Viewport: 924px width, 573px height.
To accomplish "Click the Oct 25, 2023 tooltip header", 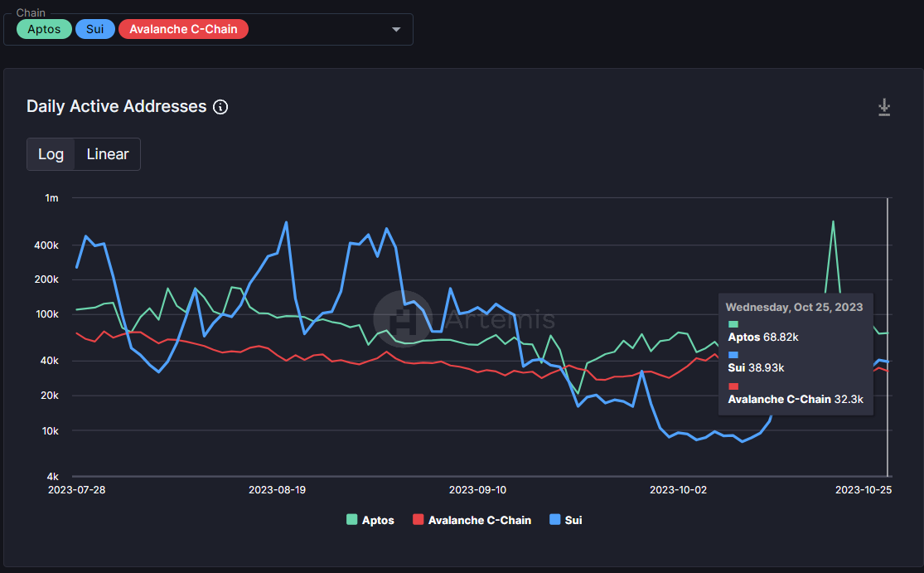I will (x=794, y=307).
